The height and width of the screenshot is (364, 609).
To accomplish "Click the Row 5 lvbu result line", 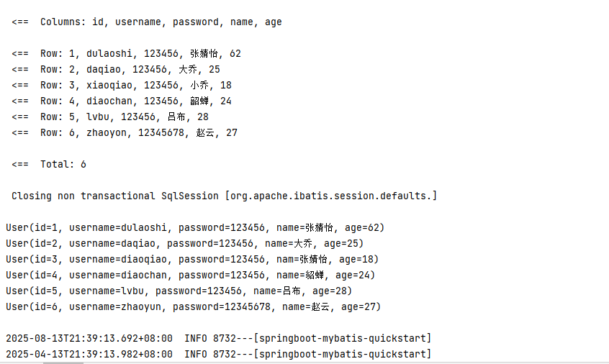I will [111, 117].
